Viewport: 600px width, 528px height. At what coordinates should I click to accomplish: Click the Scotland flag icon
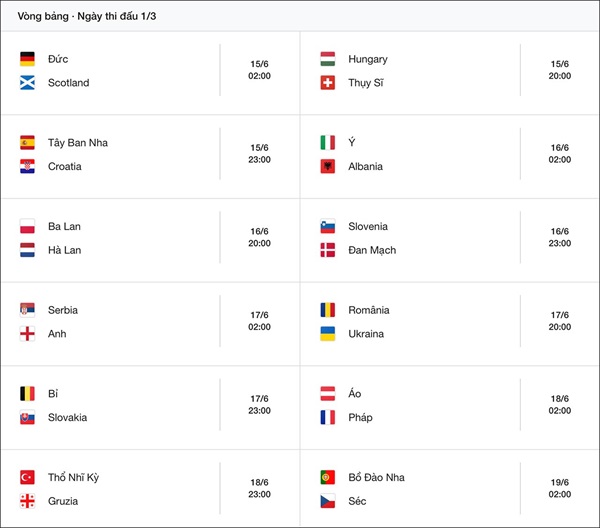coord(27,83)
